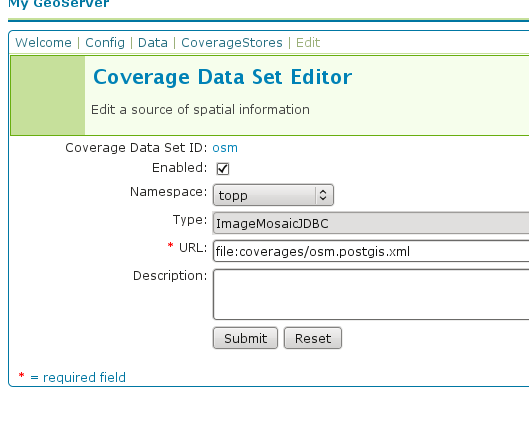Uncheck the Enabled checkbox
Screen dimensions: 529x441
[223, 169]
